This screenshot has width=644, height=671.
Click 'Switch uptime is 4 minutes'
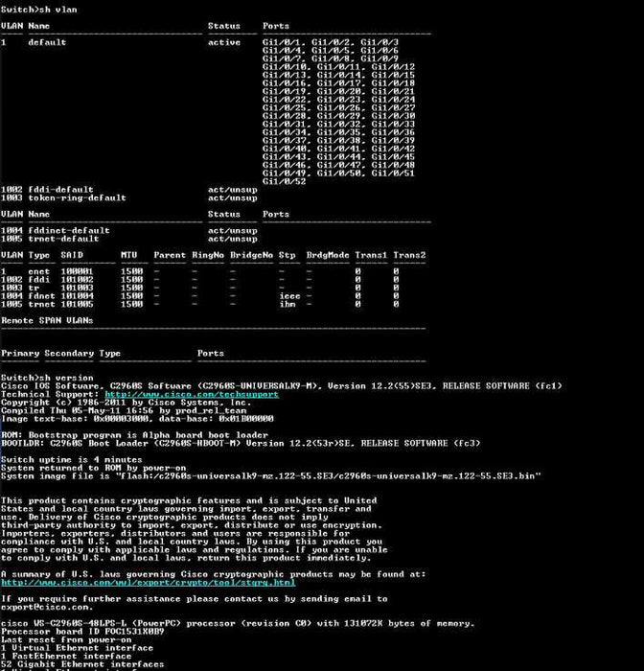click(x=72, y=459)
